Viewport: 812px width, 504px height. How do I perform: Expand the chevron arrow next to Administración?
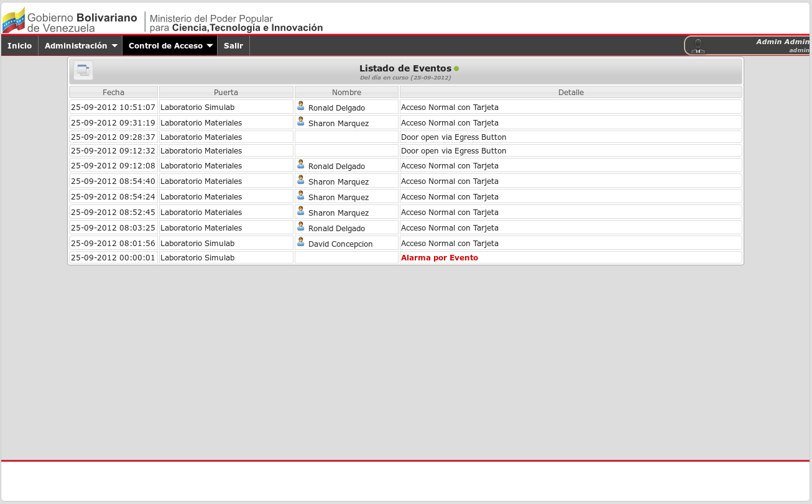(x=115, y=45)
